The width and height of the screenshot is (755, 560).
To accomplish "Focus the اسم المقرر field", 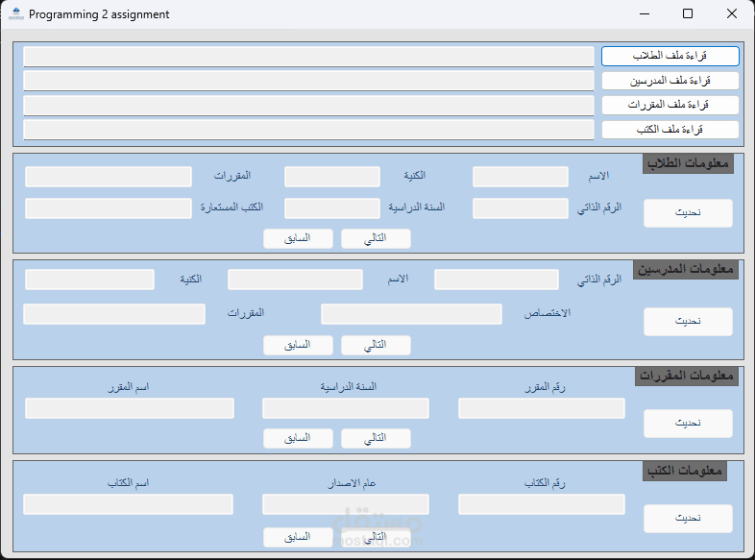I will (x=130, y=408).
